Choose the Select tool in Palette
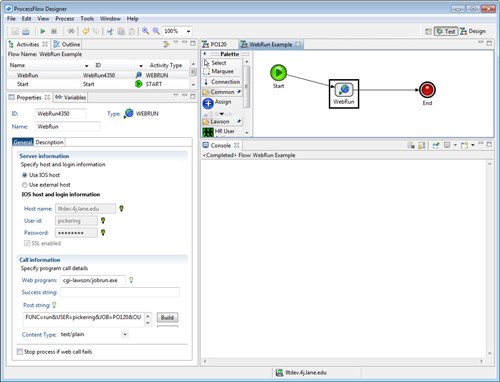This screenshot has height=382, width=500. [x=222, y=63]
